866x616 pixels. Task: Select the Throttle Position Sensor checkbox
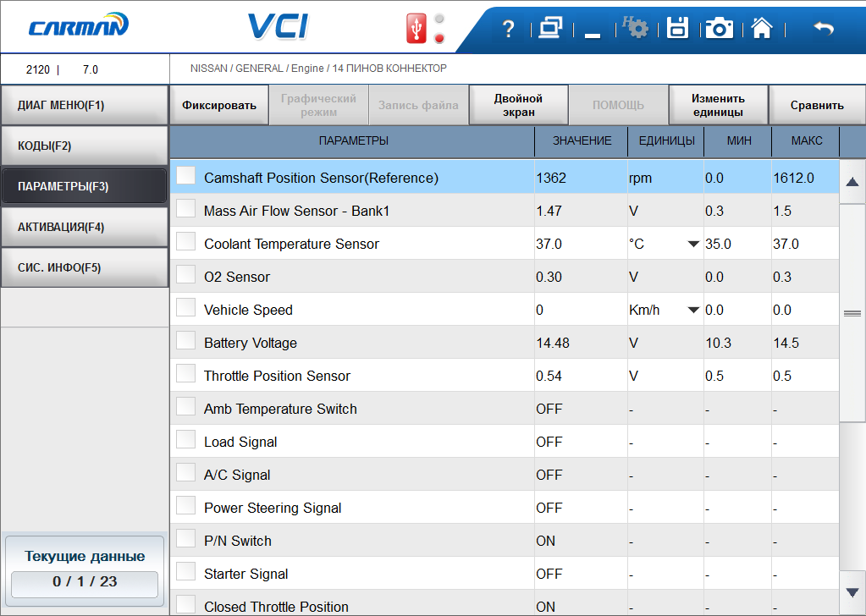point(185,374)
